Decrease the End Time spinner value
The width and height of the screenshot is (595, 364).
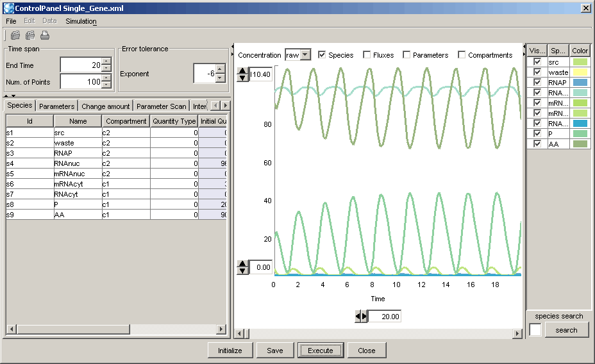pos(106,68)
